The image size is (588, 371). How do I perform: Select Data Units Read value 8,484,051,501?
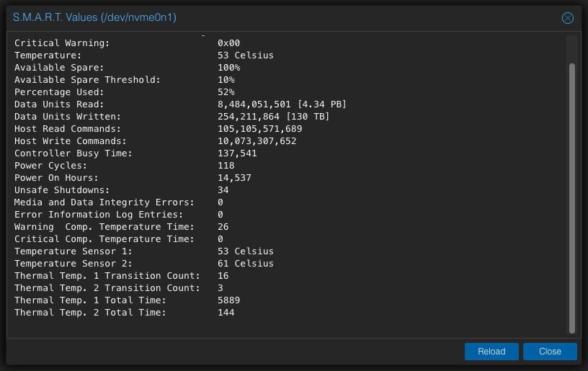254,104
